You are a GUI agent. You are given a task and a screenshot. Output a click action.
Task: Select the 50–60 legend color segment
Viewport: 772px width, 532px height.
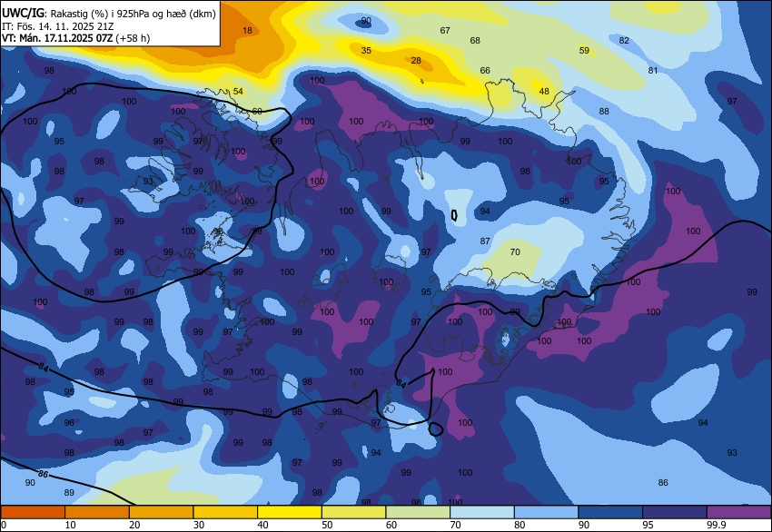(354, 512)
